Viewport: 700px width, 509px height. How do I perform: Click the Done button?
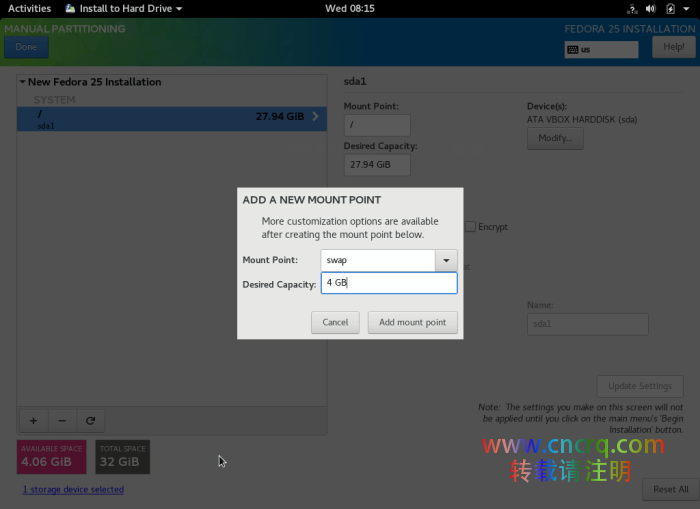click(26, 47)
